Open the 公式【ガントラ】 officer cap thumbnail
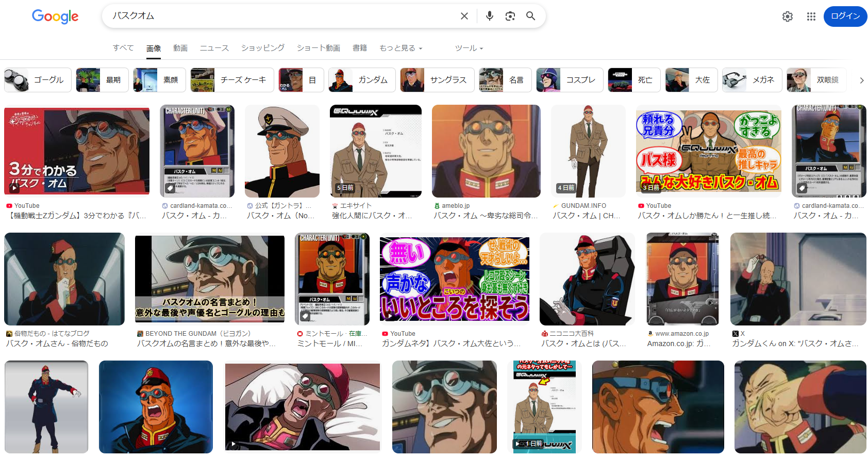This screenshot has width=868, height=457. tap(282, 151)
